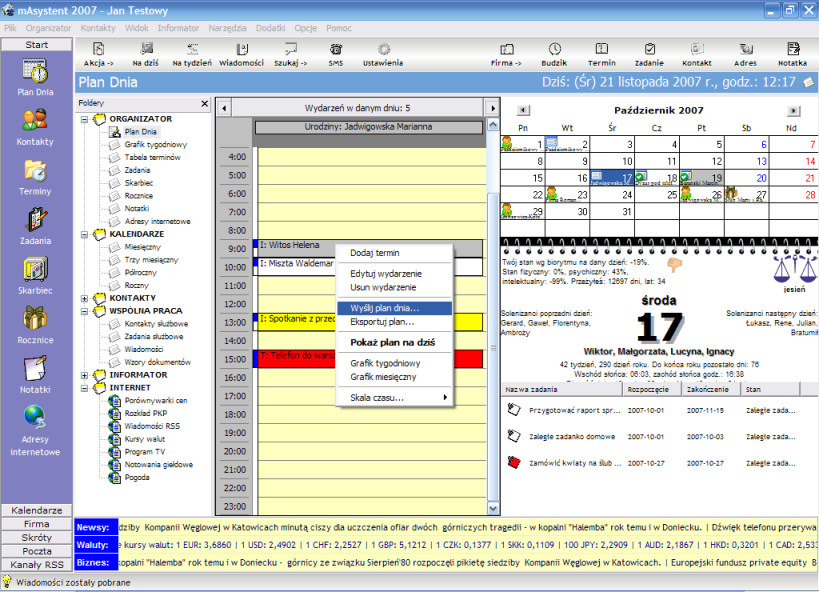Collapse the WSPÓLNA PRACA node
This screenshot has height=592, width=819.
84,311
